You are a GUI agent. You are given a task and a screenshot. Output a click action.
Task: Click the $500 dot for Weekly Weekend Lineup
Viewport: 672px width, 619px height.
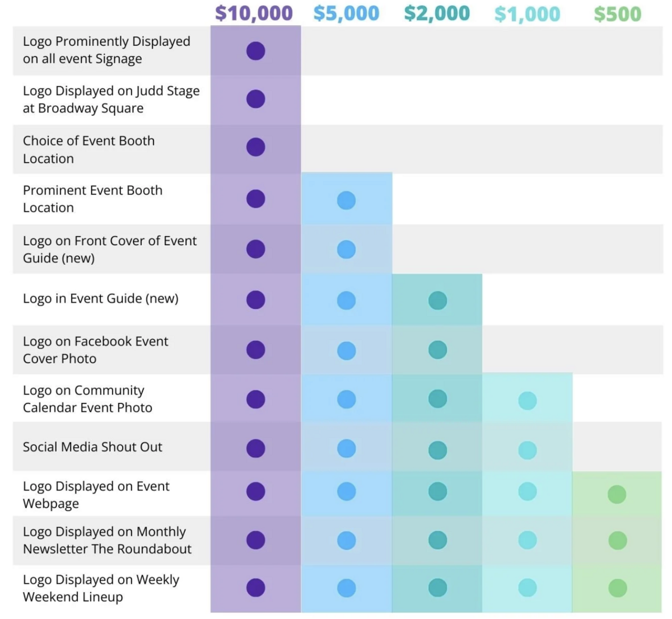coord(617,588)
